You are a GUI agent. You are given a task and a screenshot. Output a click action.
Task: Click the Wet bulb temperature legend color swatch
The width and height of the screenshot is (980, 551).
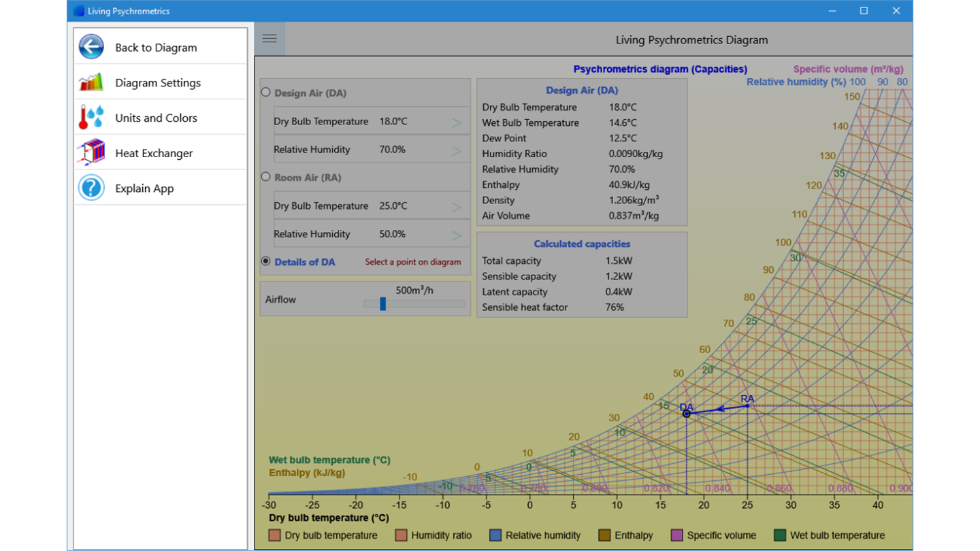[x=780, y=535]
